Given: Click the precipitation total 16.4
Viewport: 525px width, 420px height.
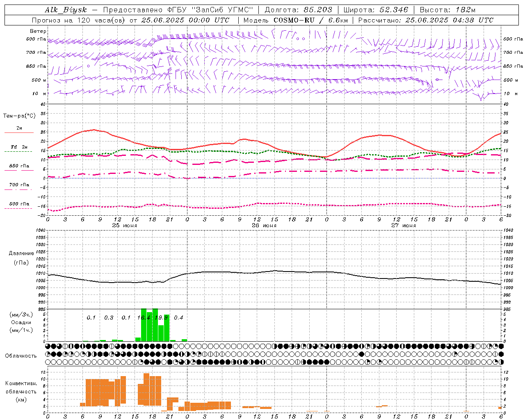Looking at the screenshot, I should (144, 317).
